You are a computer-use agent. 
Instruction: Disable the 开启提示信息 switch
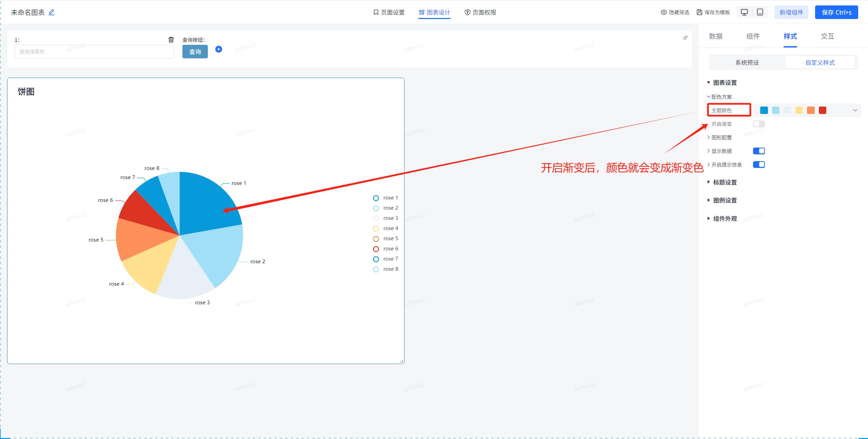tap(759, 165)
